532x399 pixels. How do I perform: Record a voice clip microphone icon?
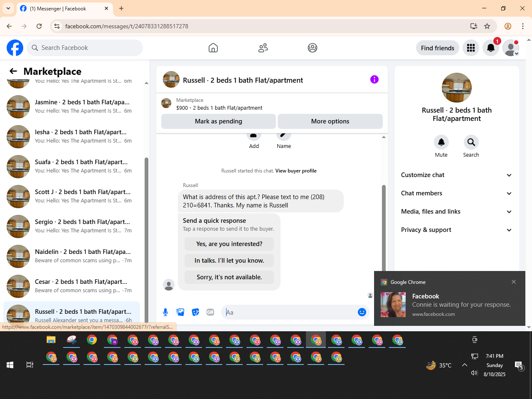165,312
